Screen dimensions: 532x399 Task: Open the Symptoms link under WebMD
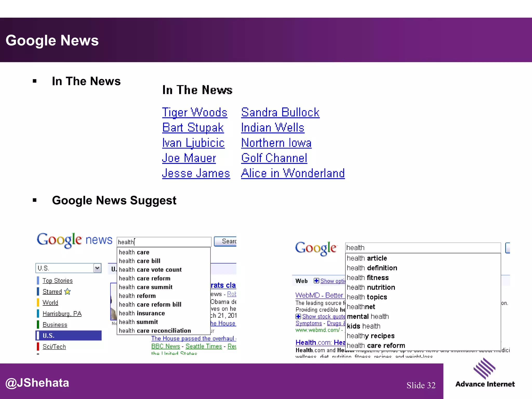click(x=309, y=323)
